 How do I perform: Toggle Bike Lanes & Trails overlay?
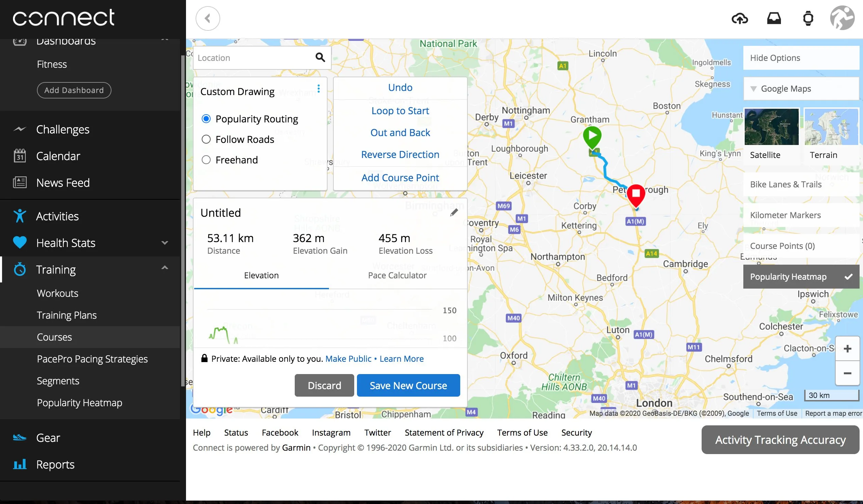(801, 184)
